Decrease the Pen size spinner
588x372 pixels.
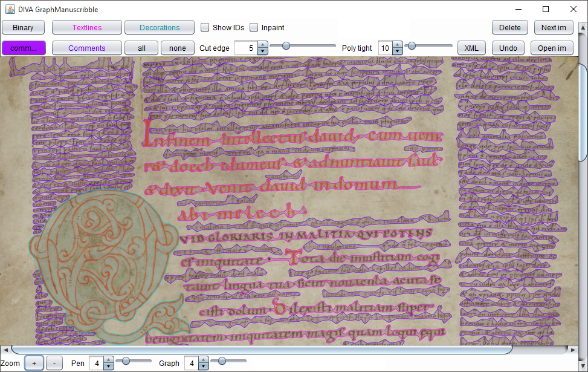[x=108, y=367]
